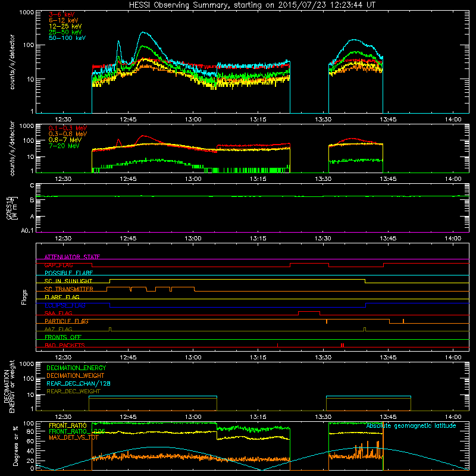Select the DECIMATION_ENERGY legend label

(x=76, y=368)
